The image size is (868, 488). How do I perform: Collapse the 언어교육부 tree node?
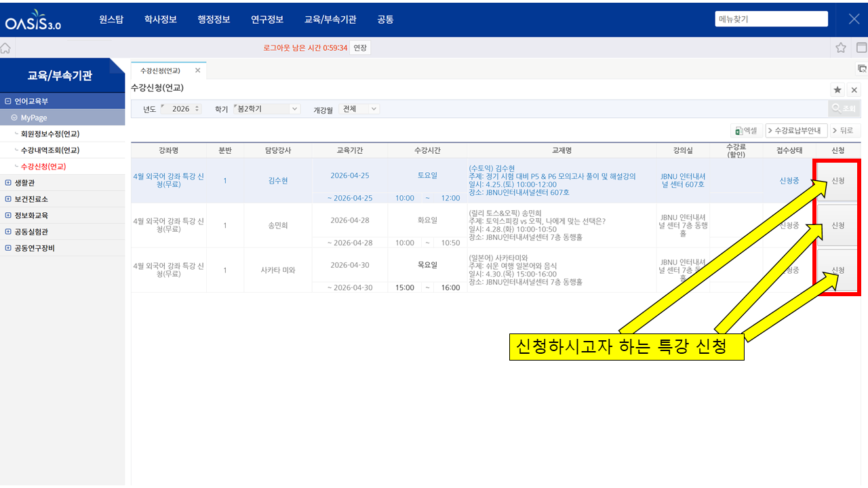(x=7, y=101)
